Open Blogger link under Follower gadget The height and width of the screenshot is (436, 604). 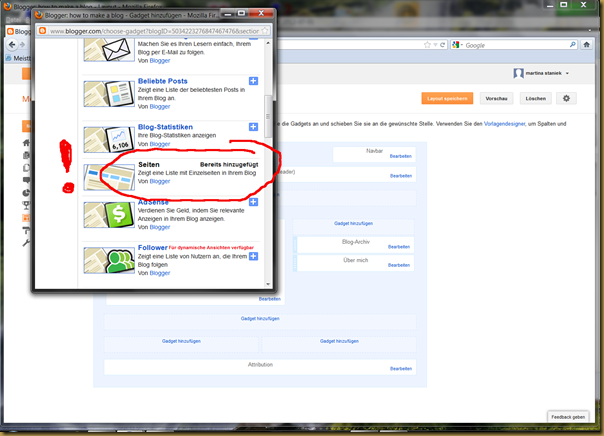point(159,273)
